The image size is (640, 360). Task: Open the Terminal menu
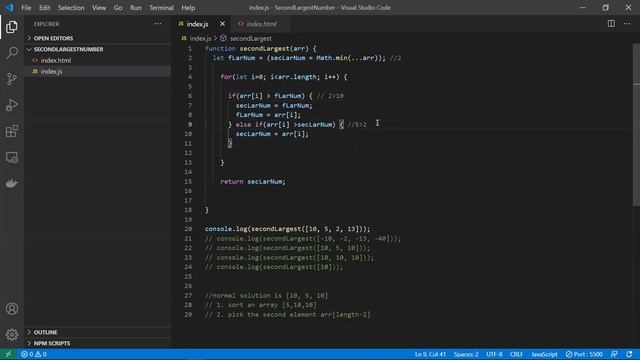161,7
